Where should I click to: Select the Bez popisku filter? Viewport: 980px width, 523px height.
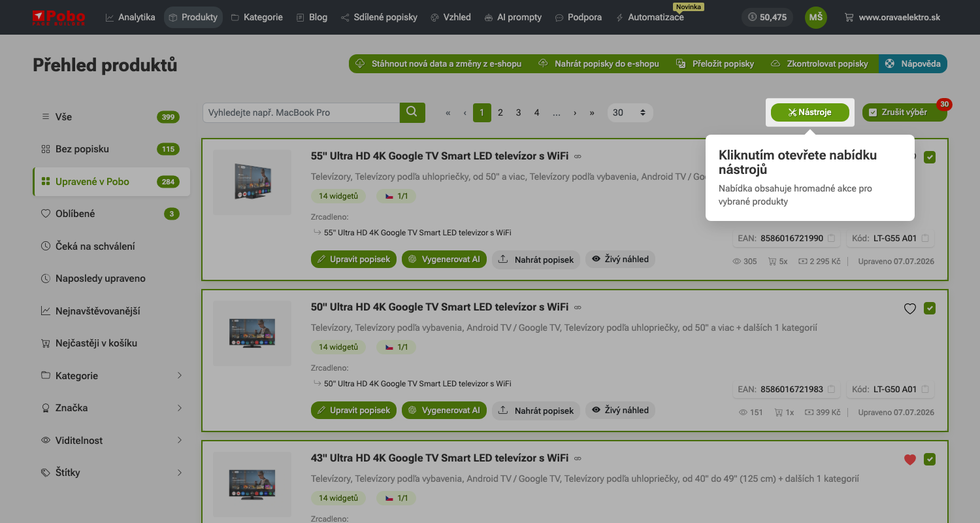click(111, 149)
